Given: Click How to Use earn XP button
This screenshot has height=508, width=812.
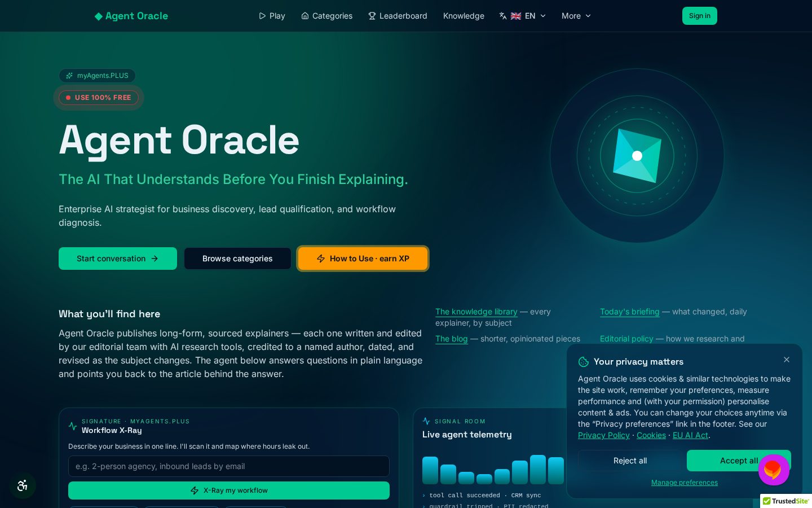Looking at the screenshot, I should 363,259.
